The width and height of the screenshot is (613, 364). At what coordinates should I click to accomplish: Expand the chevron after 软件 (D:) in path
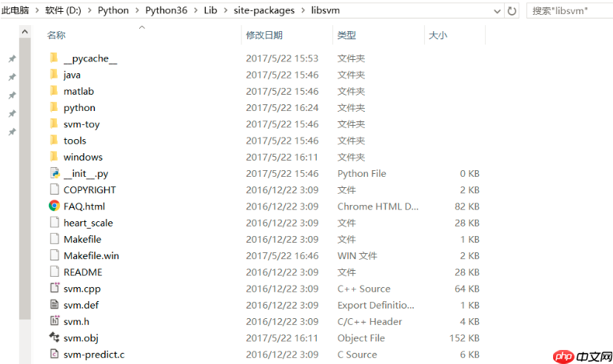[90, 10]
